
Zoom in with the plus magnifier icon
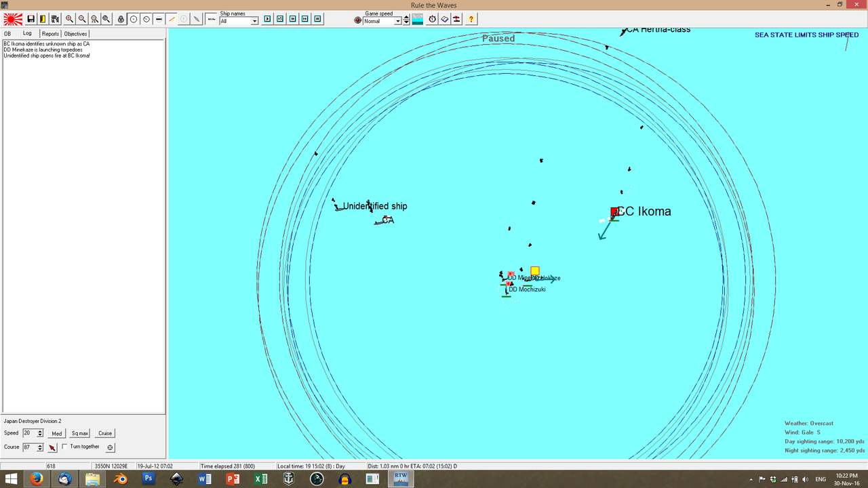[69, 19]
